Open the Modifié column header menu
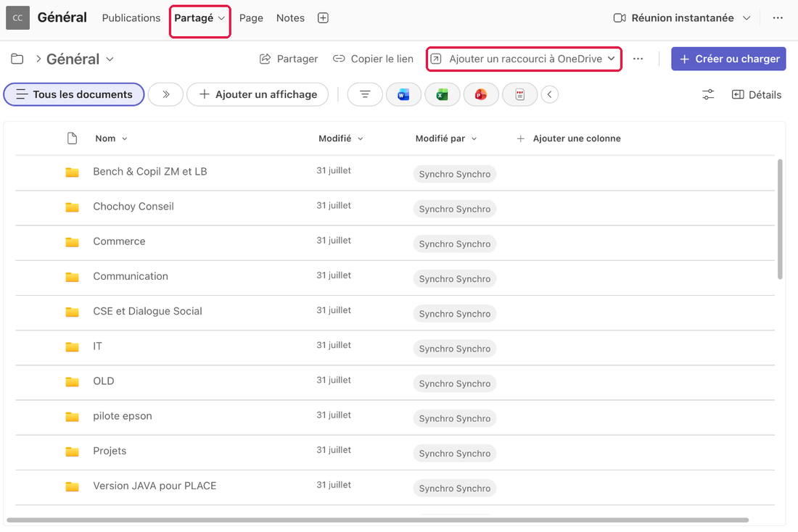The image size is (798, 532). 340,138
